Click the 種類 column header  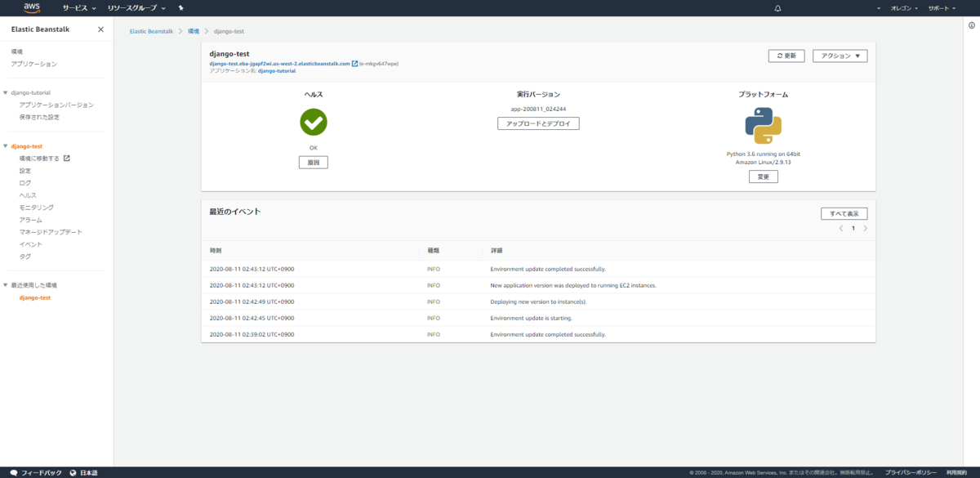pos(433,250)
